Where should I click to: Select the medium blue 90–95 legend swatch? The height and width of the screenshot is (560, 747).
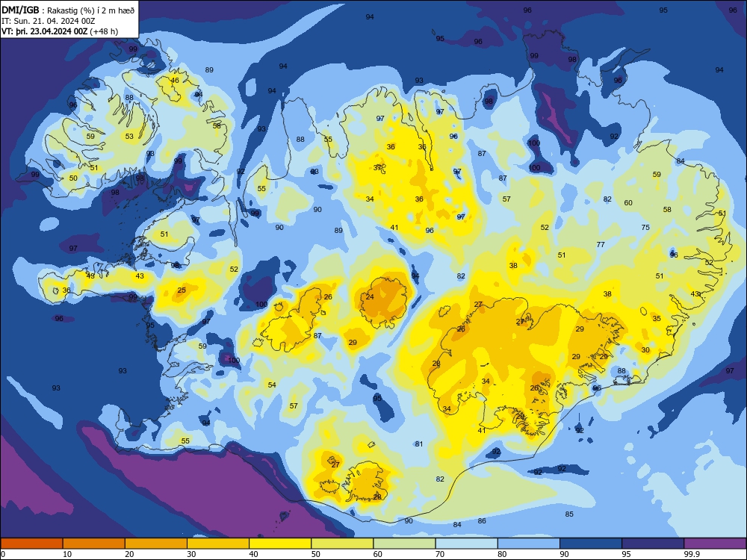tap(591, 544)
